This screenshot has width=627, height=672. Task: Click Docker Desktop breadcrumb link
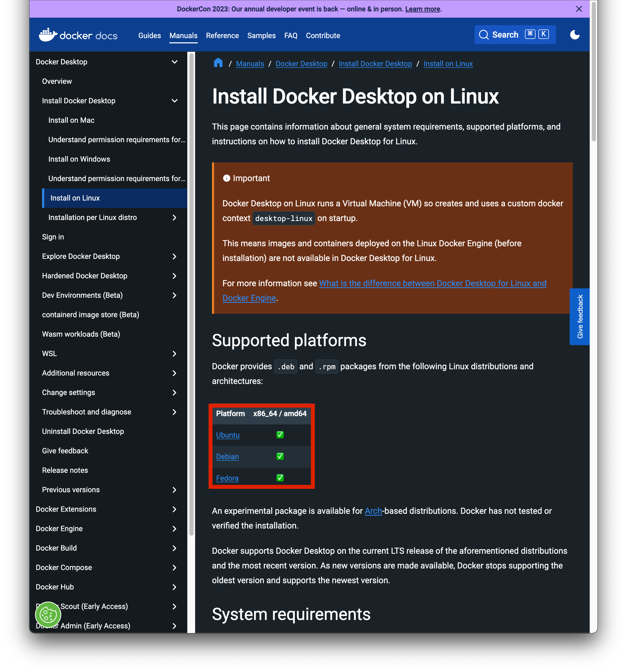pos(301,64)
